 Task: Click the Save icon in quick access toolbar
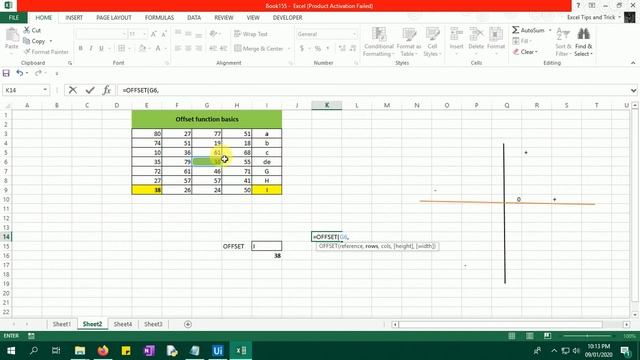pyautogui.click(x=6, y=73)
